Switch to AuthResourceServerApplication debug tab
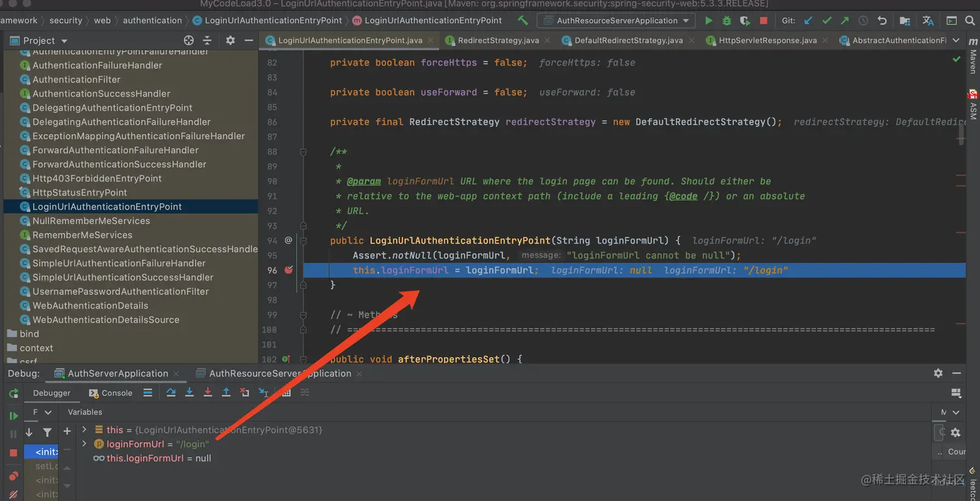This screenshot has width=980, height=501. pyautogui.click(x=280, y=373)
